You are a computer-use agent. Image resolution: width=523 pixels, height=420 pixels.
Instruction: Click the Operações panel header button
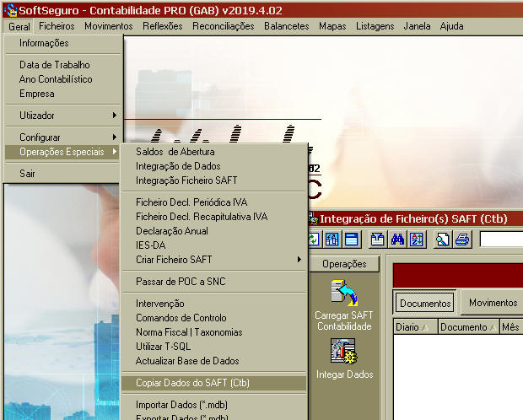click(344, 264)
